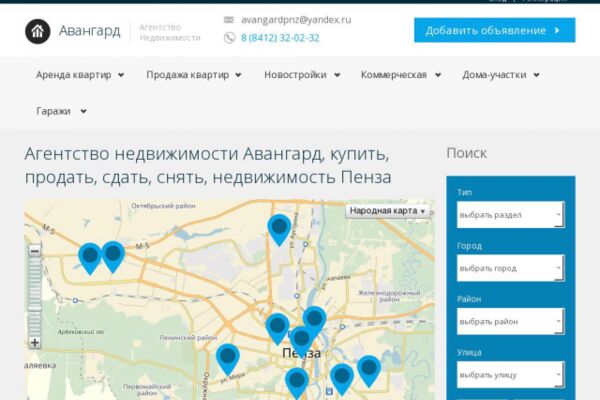The height and width of the screenshot is (400, 600).
Task: Open the Продажа квартир menu
Action: coord(194,75)
